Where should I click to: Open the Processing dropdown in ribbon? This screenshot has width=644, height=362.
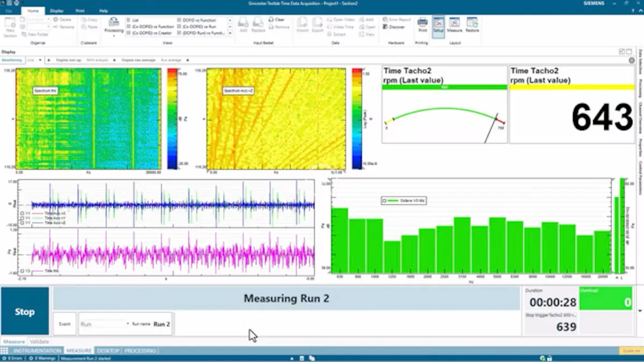click(114, 27)
